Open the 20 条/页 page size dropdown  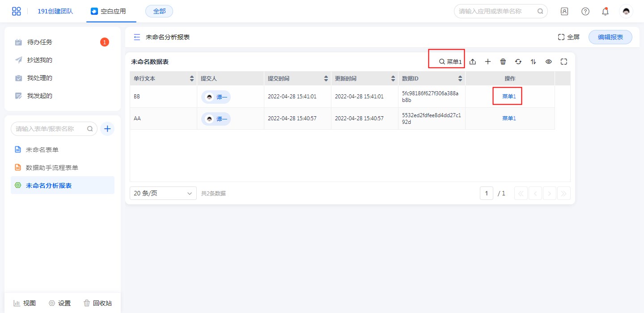coord(163,193)
